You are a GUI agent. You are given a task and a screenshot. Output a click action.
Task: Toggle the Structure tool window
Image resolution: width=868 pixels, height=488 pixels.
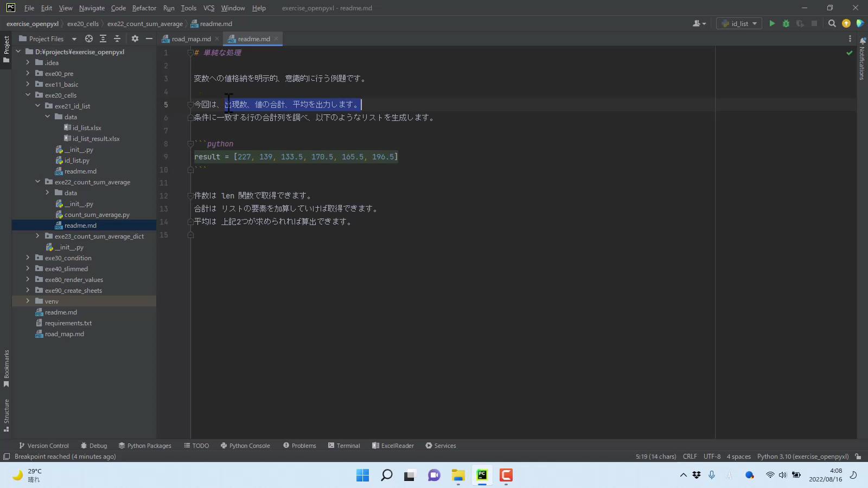click(x=7, y=415)
